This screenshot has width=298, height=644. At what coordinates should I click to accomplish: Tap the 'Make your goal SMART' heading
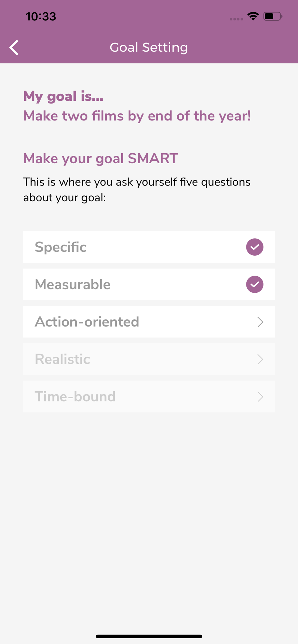[x=101, y=158]
